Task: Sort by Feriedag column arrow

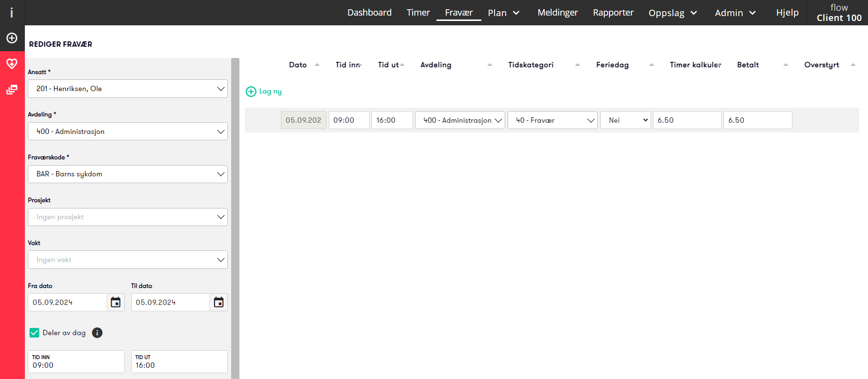Action: click(651, 65)
